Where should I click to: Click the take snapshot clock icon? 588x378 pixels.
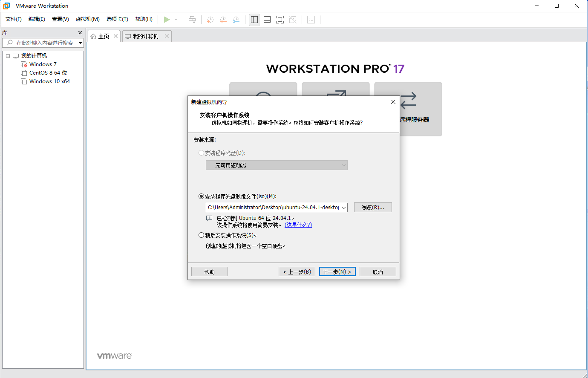[210, 20]
